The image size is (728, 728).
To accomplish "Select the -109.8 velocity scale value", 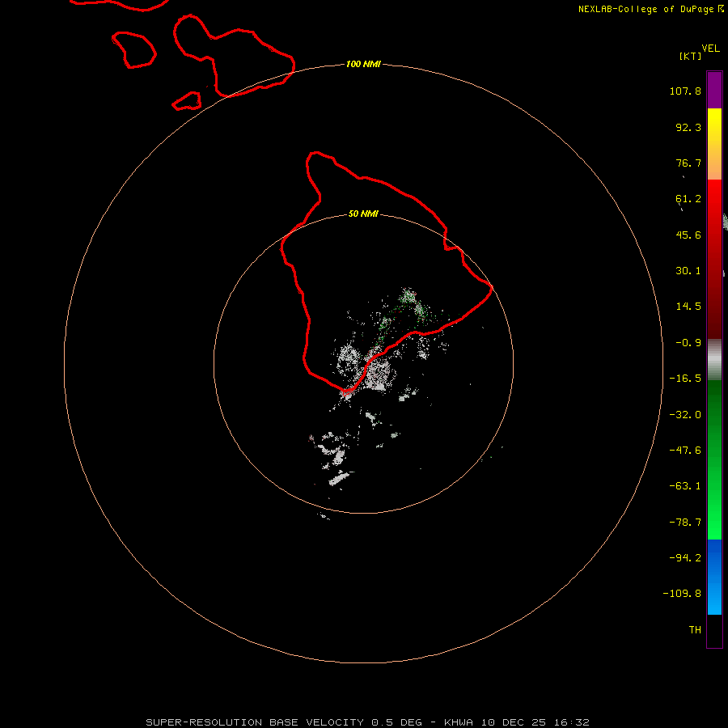I will (682, 594).
